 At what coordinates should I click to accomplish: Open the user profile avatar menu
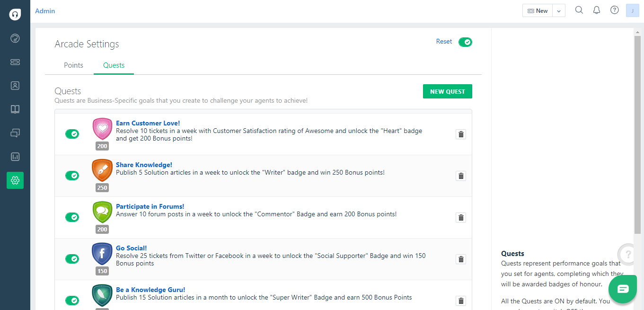[632, 10]
